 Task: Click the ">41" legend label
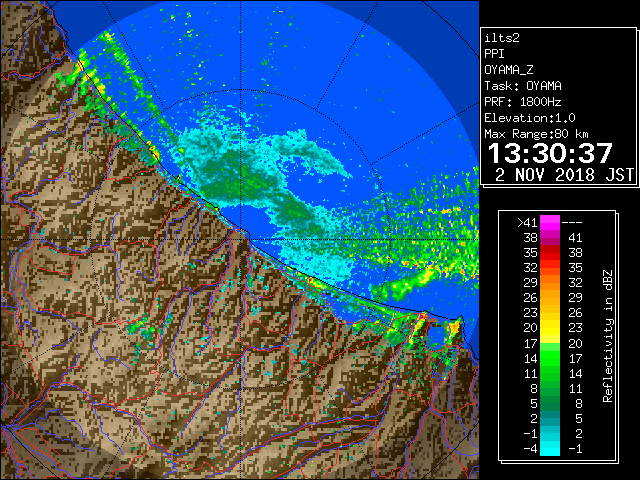coord(527,223)
